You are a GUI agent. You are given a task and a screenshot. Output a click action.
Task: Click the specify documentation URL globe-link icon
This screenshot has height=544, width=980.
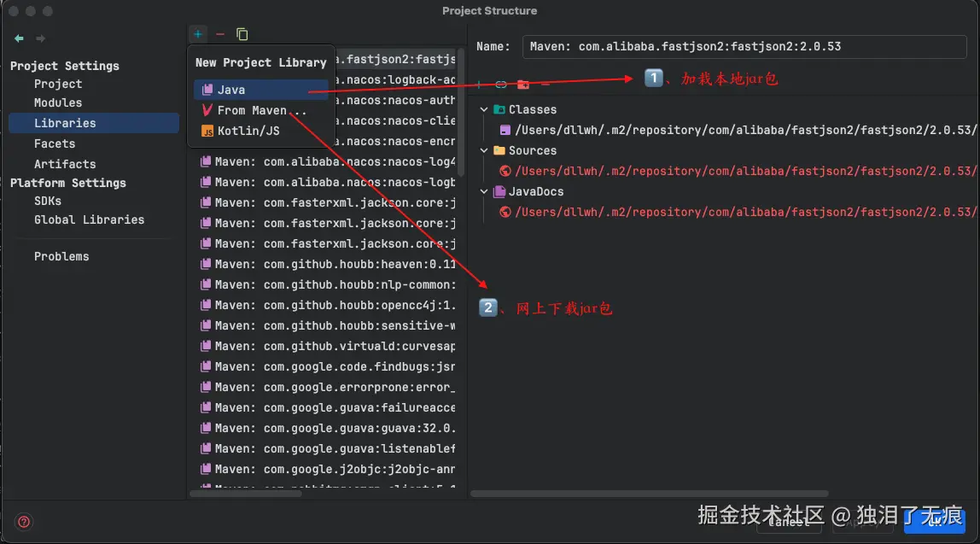tap(501, 85)
